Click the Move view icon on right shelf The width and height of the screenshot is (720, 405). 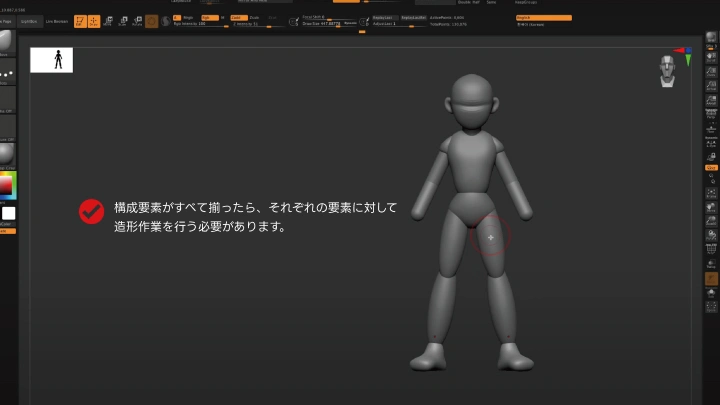pyautogui.click(x=711, y=207)
